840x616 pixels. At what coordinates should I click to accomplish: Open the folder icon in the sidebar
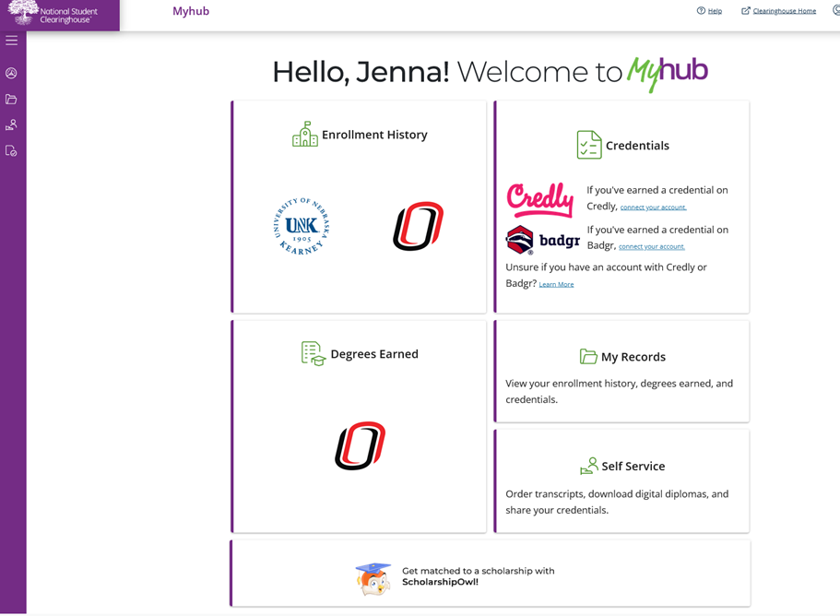pyautogui.click(x=11, y=99)
